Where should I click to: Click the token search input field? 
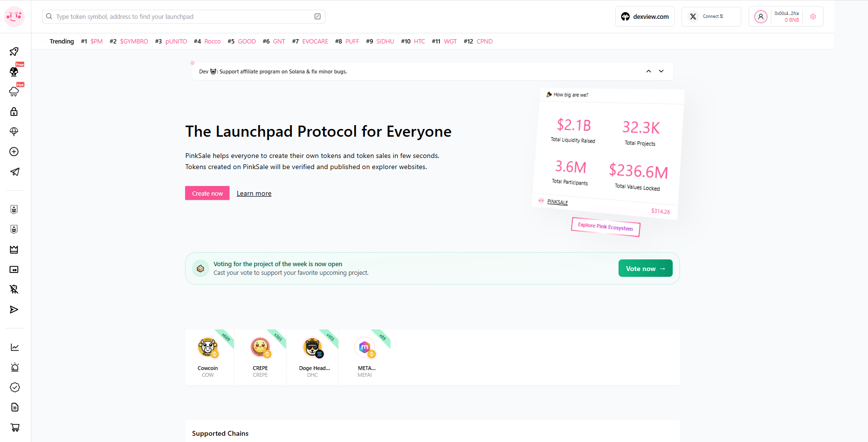click(x=184, y=16)
